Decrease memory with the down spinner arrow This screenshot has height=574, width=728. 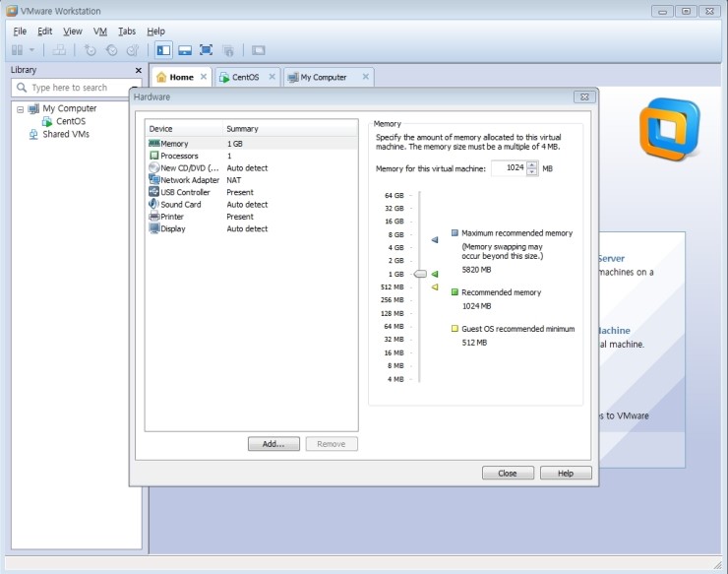(x=532, y=172)
